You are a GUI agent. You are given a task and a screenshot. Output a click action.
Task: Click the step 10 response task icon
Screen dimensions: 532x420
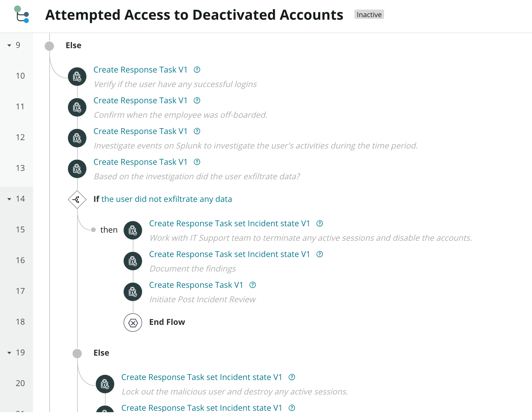pyautogui.click(x=77, y=77)
